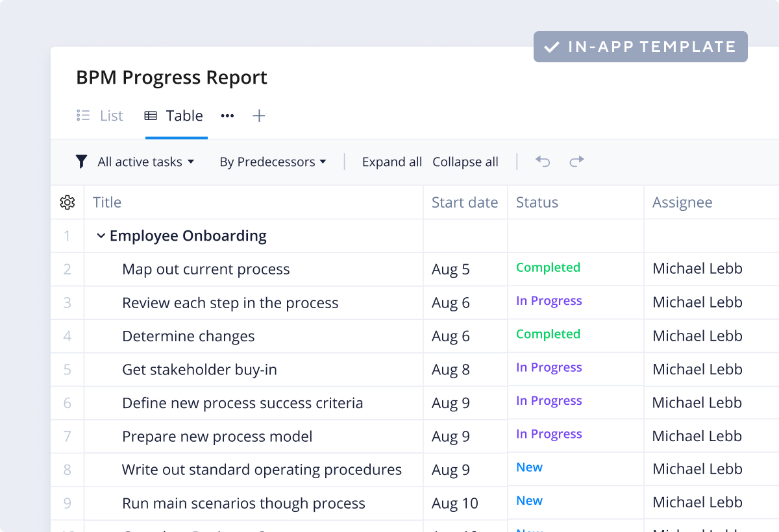Sort by the Start date column header
The image size is (779, 532).
click(x=465, y=202)
